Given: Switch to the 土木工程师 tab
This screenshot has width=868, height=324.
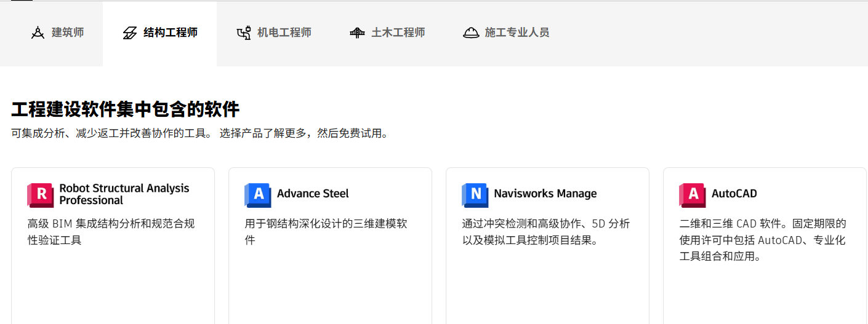Looking at the screenshot, I should point(398,33).
